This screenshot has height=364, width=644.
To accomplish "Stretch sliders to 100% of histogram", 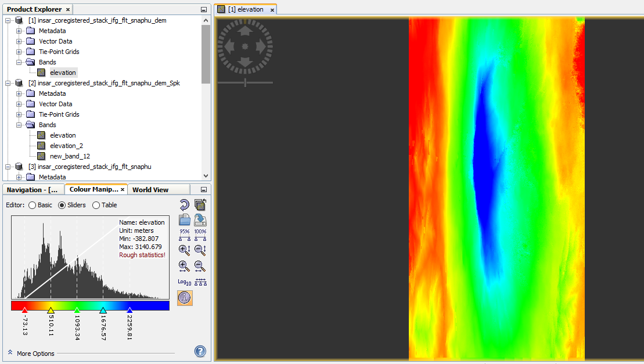I will (200, 235).
